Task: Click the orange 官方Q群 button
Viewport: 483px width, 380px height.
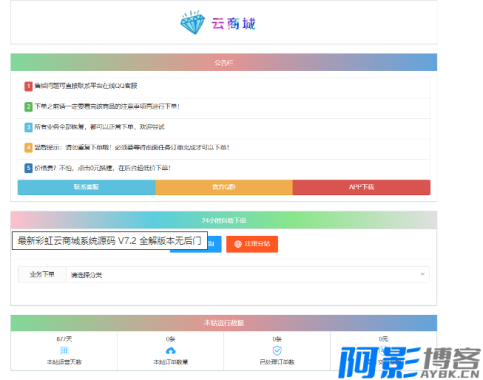Action: pyautogui.click(x=224, y=187)
